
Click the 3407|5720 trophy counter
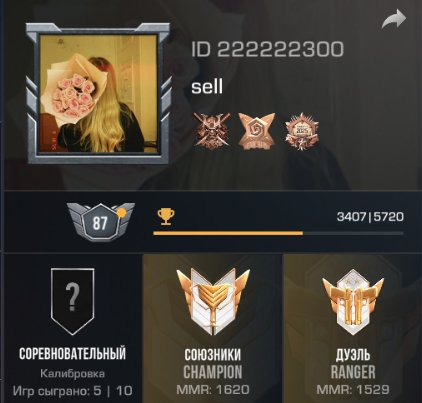(370, 217)
